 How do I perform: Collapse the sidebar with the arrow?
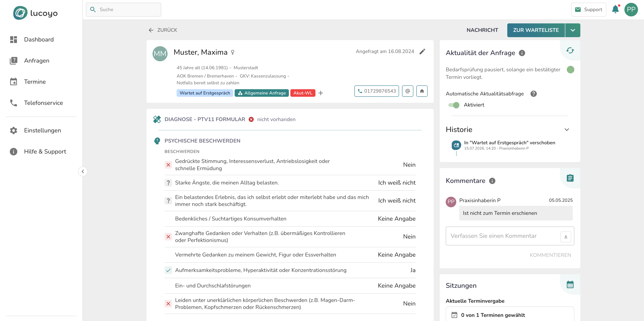(83, 171)
